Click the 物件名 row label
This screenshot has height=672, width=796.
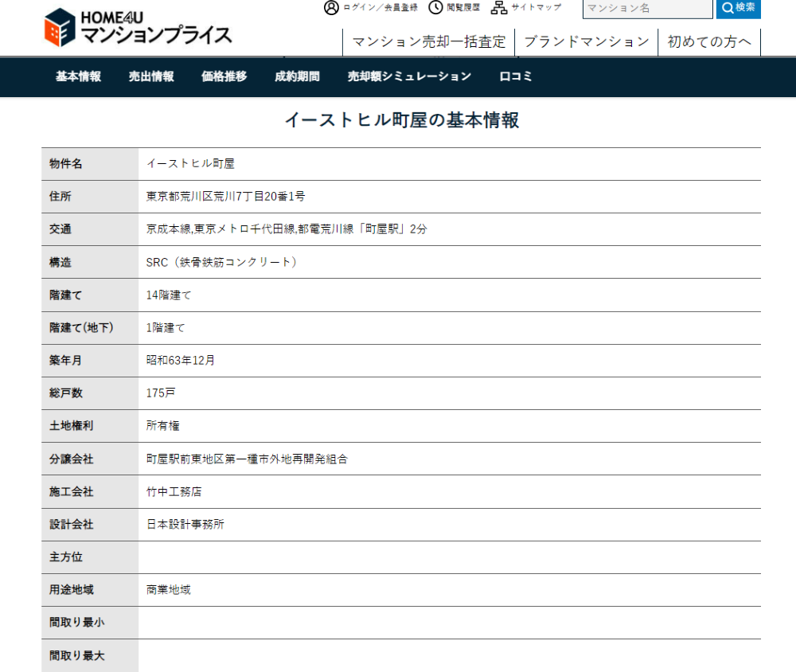(65, 163)
